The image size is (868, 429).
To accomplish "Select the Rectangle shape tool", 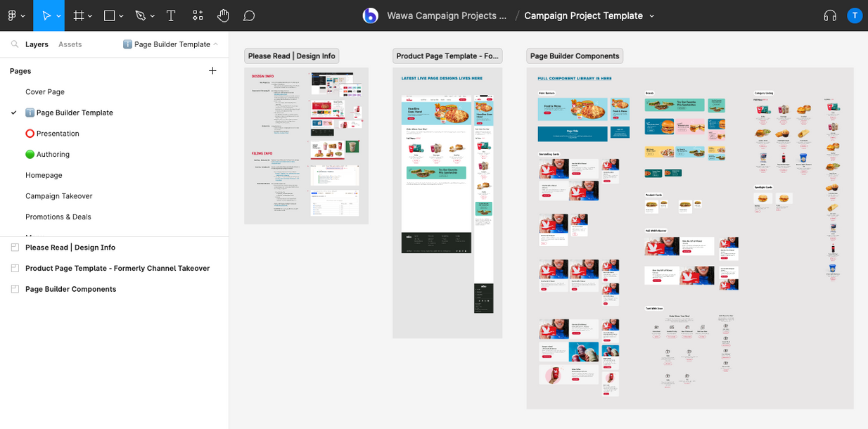I will [x=110, y=15].
